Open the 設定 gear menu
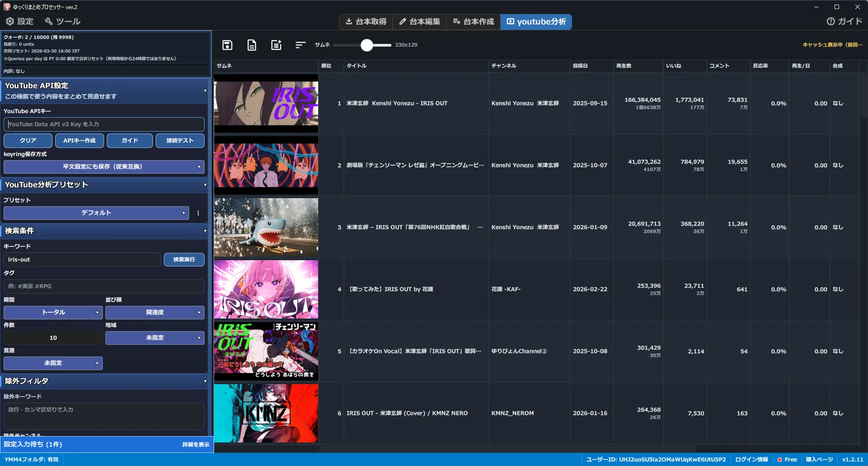Screen dimensions: 868x466 click(19, 21)
